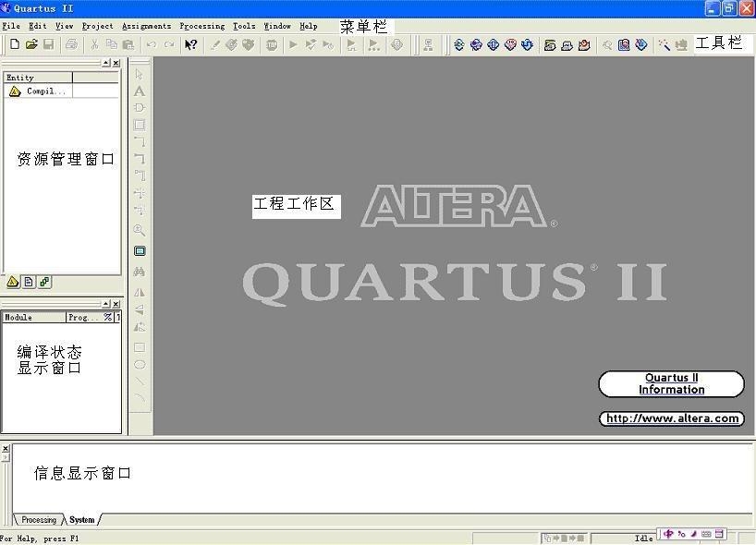This screenshot has height=545, width=756.
Task: Click the Find binoculars tool icon
Action: [x=140, y=272]
